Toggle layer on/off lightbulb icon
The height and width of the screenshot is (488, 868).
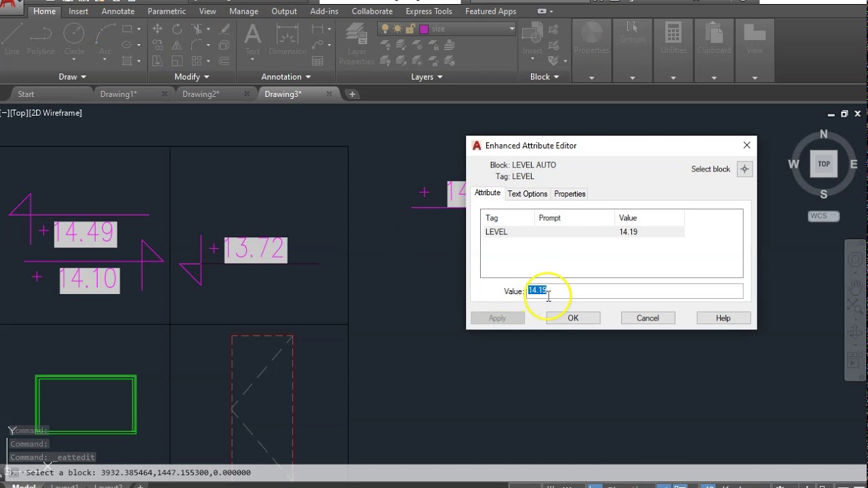pyautogui.click(x=385, y=29)
